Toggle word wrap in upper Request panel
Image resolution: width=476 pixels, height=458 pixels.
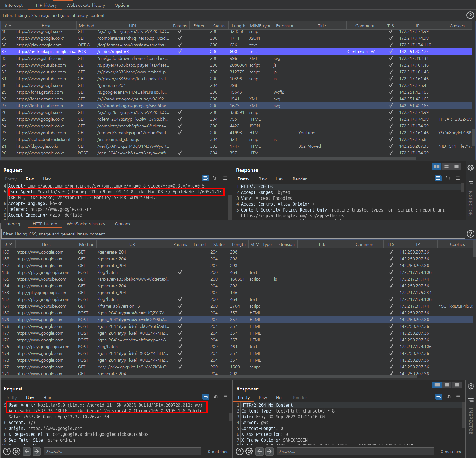pos(205,178)
